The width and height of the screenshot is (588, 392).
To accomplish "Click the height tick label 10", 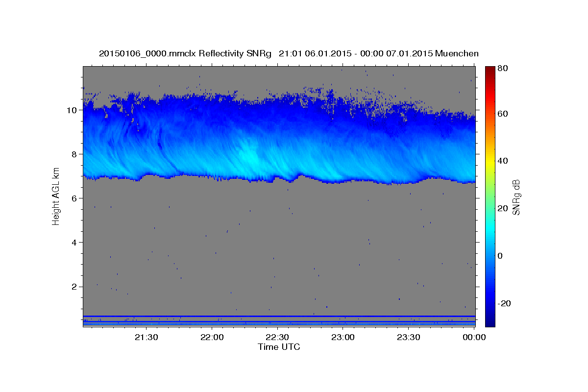I will point(72,110).
